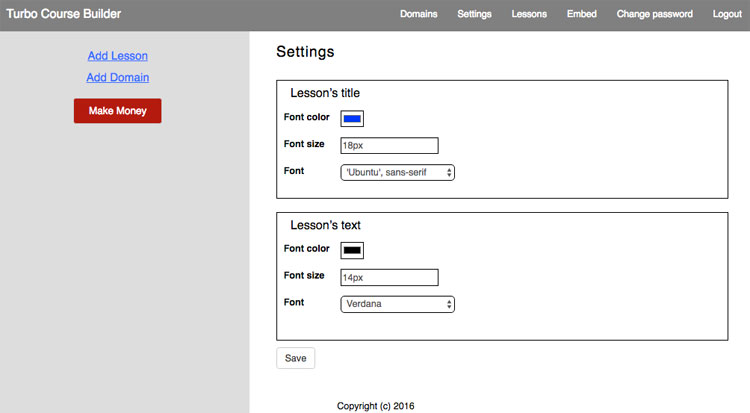The image size is (750, 413).
Task: Select Embed in the navigation bar
Action: pyautogui.click(x=581, y=14)
